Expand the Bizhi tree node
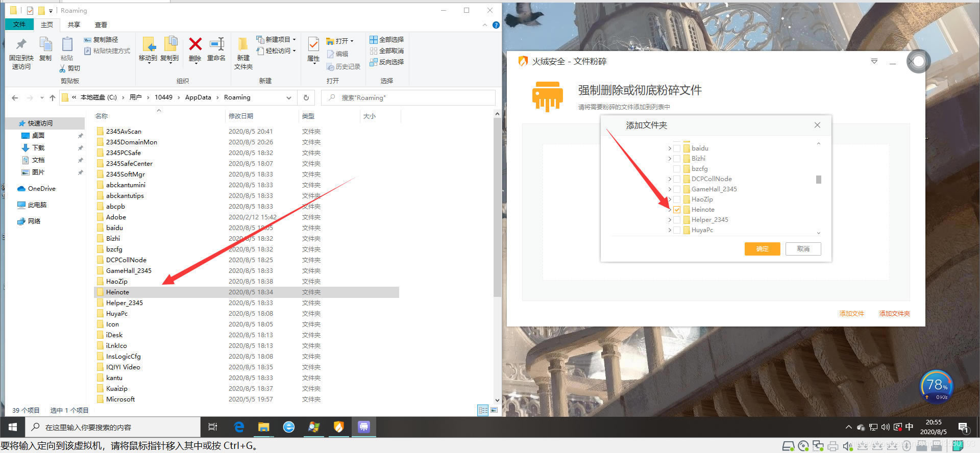The image size is (980, 453). tap(670, 159)
